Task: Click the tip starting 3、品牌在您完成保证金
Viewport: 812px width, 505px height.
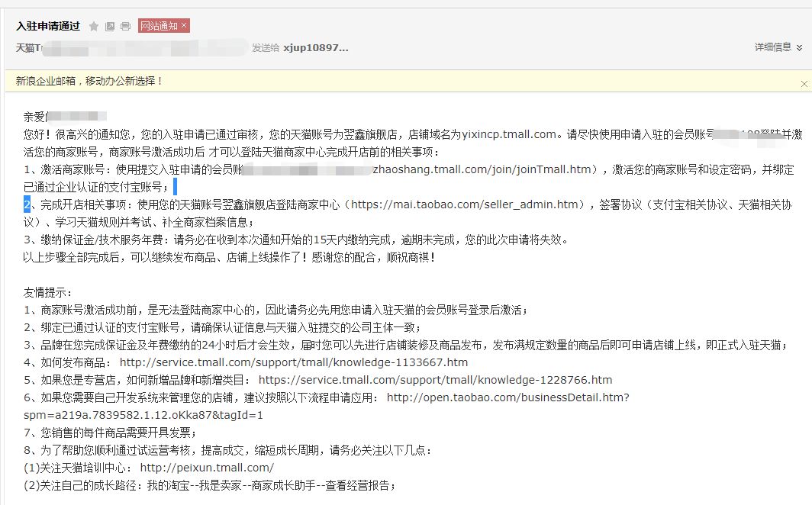Action: [406, 346]
